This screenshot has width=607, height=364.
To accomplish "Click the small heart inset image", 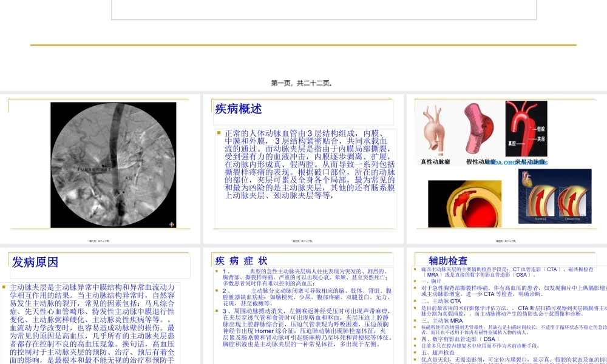I will click(x=526, y=177).
